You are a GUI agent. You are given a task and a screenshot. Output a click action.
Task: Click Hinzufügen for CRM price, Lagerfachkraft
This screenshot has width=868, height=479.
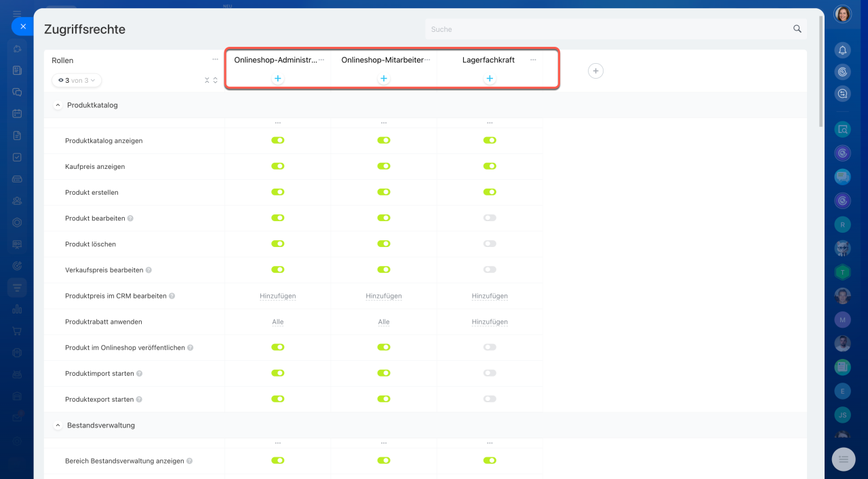(490, 296)
